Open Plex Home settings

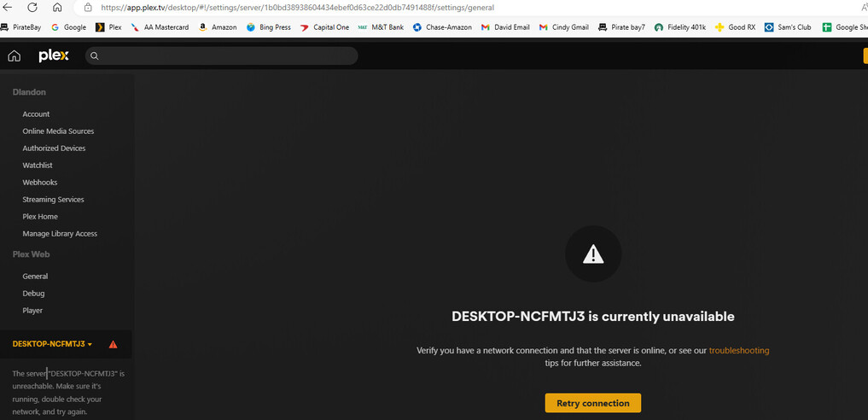40,217
